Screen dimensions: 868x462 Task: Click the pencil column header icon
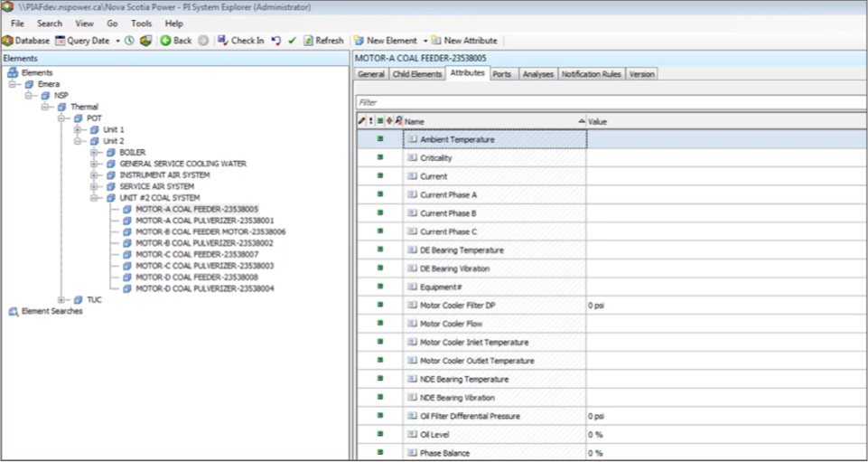click(361, 121)
